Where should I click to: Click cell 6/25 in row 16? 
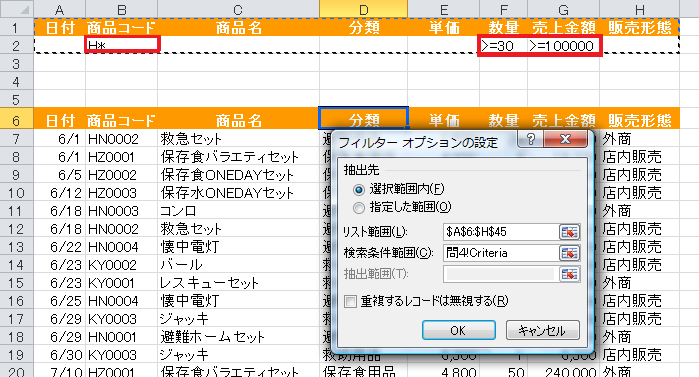(59, 301)
